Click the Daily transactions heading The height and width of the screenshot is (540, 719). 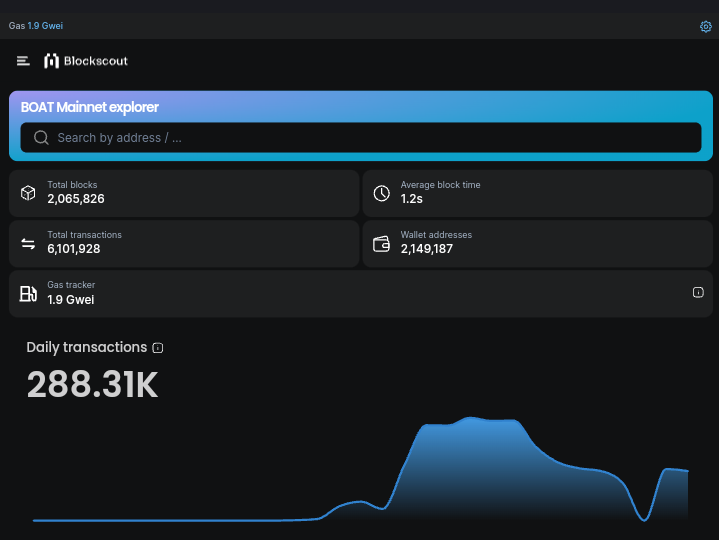click(87, 347)
